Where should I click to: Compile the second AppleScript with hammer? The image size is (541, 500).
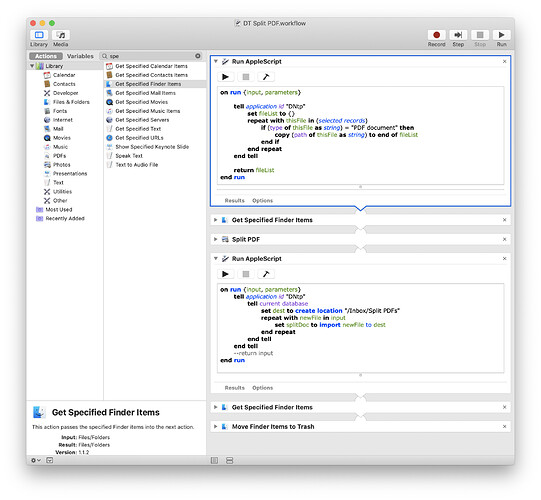[266, 274]
